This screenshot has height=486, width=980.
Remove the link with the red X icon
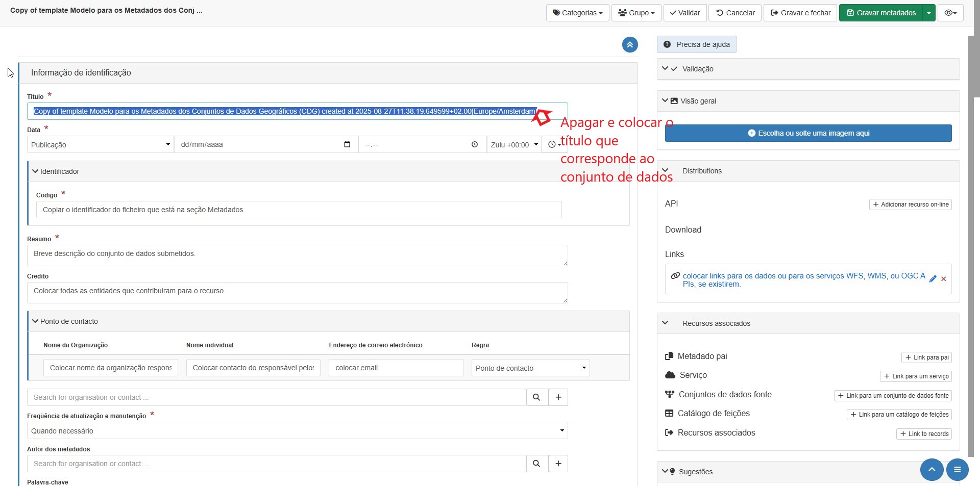pos(944,279)
